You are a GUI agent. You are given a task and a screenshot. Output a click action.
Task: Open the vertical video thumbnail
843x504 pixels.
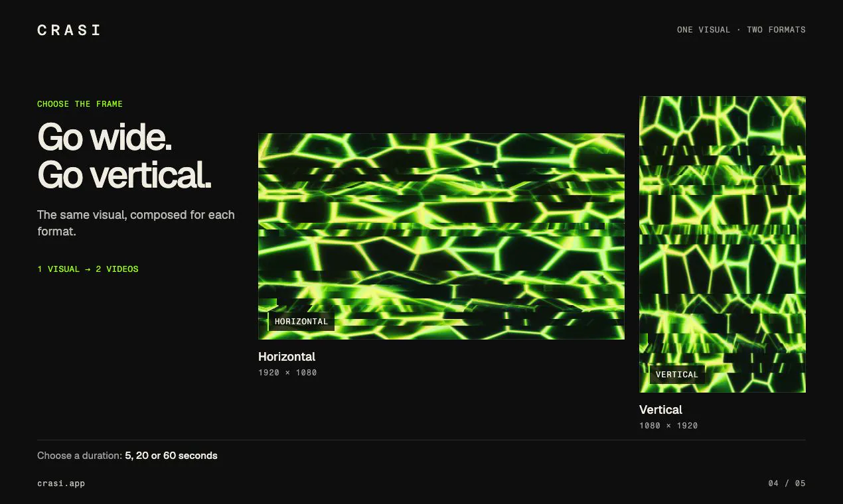click(722, 244)
